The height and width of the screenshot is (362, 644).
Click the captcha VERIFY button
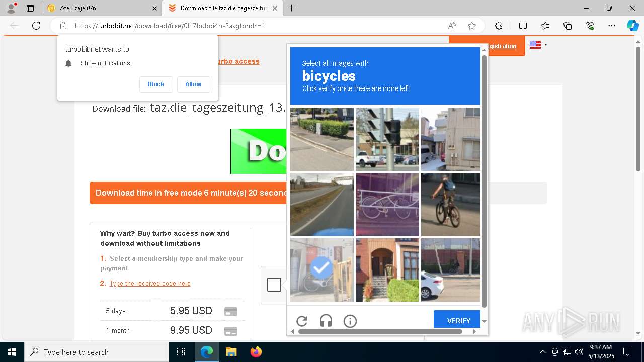pos(457,320)
